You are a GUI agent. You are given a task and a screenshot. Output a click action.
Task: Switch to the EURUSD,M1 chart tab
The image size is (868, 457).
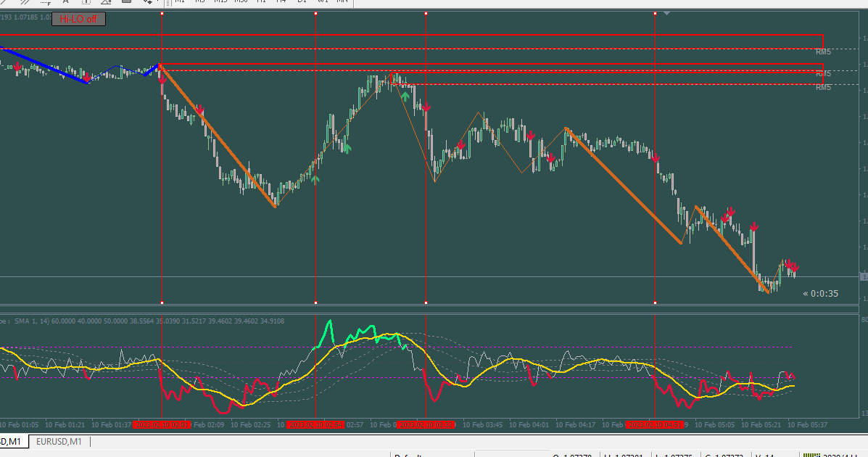tap(59, 442)
